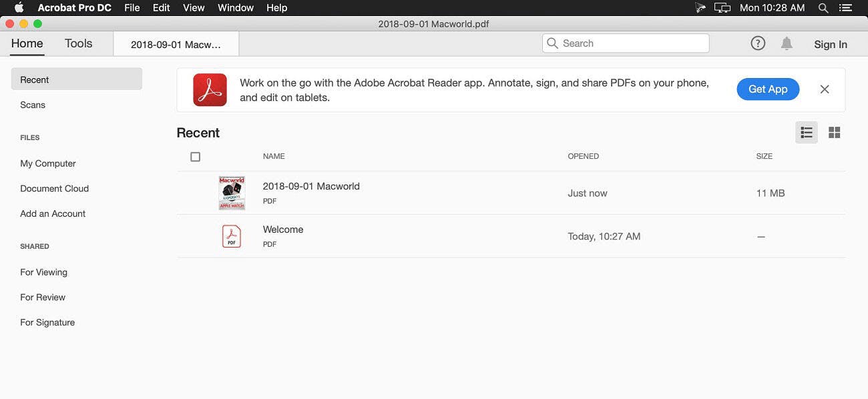Viewport: 868px width, 399px height.
Task: Click the Welcome PDF file icon
Action: point(232,236)
